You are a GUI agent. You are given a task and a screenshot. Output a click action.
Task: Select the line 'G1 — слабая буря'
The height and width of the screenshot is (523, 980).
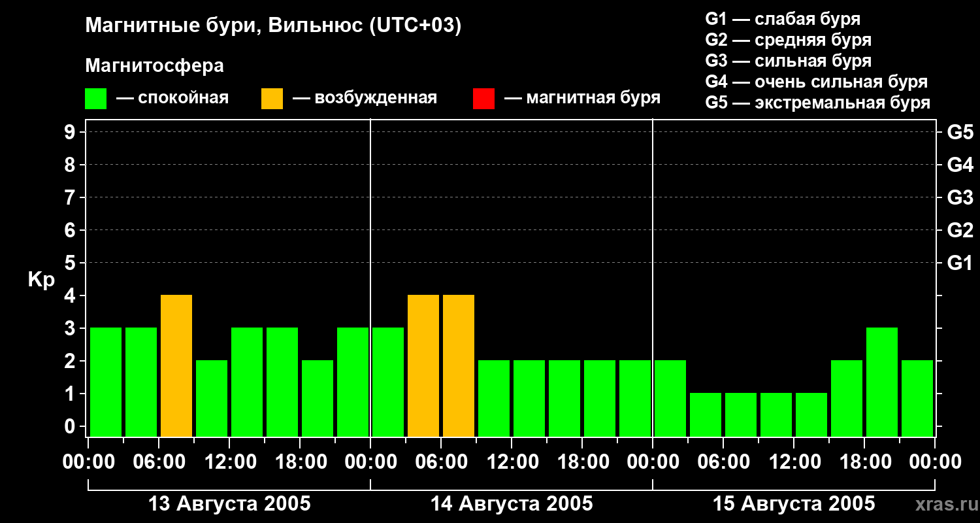click(x=783, y=19)
